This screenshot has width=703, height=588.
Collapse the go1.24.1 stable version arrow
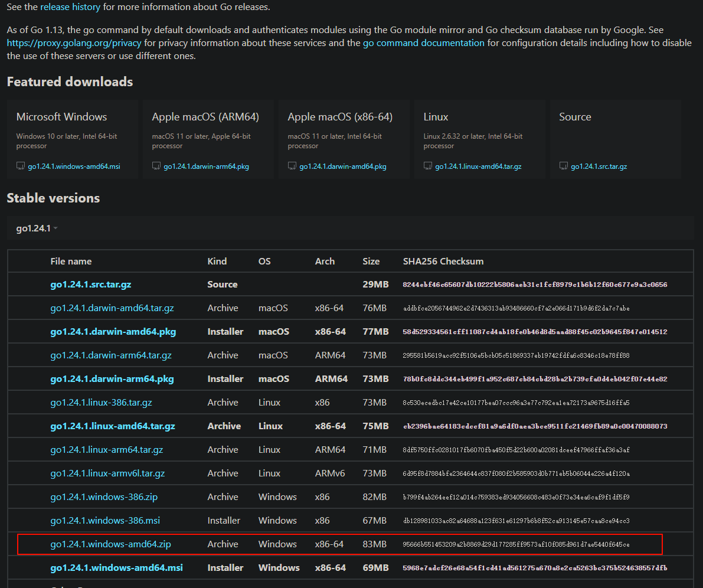click(x=55, y=228)
